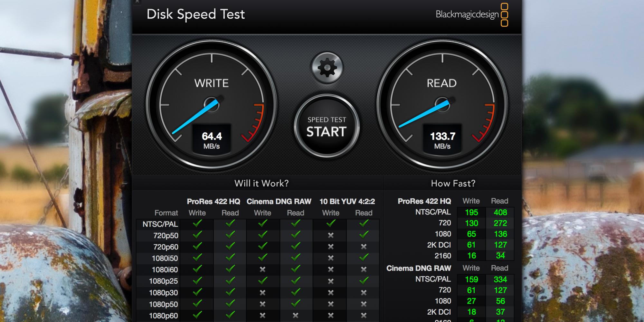Click 1080p30 Cinema DNG RAW Read checkmark
Viewport: 644px width, 322px height.
[296, 292]
